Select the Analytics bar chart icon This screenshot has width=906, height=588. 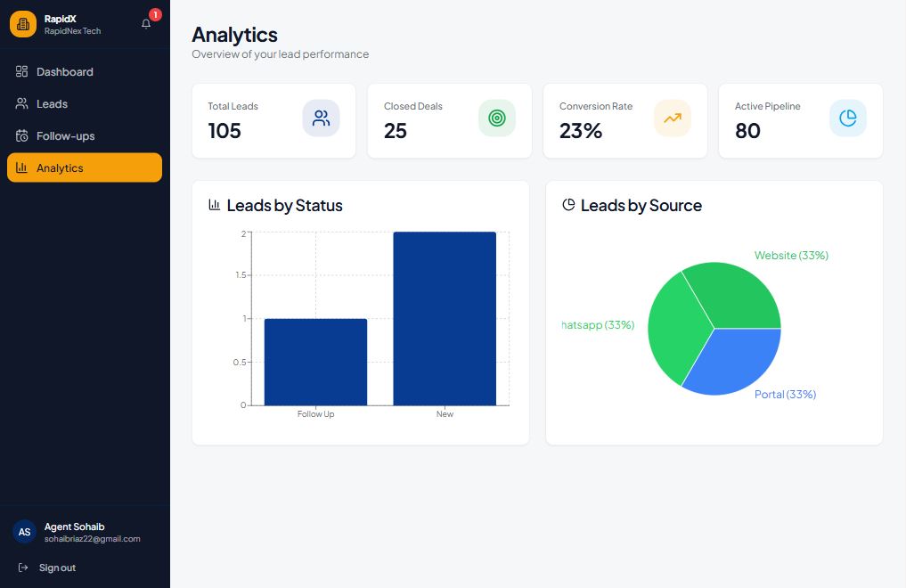(x=21, y=167)
